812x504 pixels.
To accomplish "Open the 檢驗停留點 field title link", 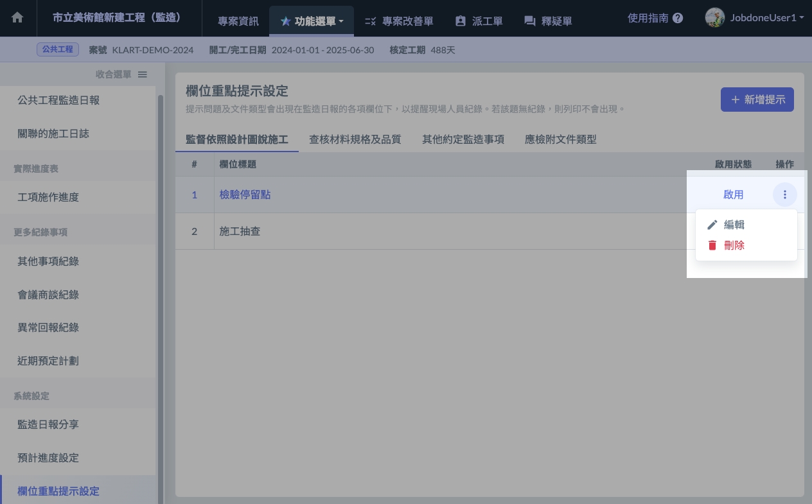I will [245, 195].
